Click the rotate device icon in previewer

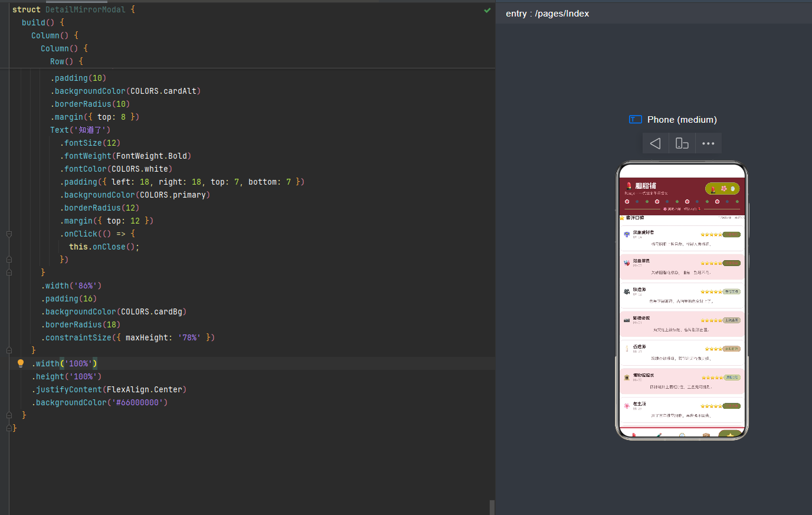point(682,143)
